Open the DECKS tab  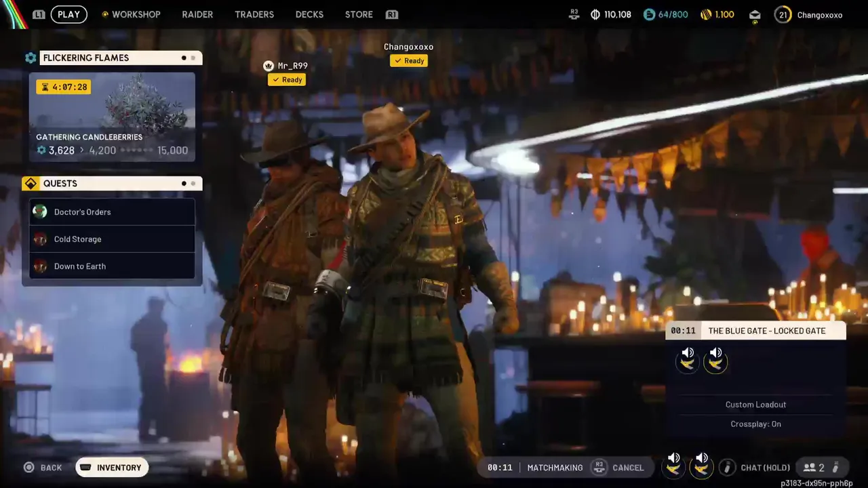[309, 14]
